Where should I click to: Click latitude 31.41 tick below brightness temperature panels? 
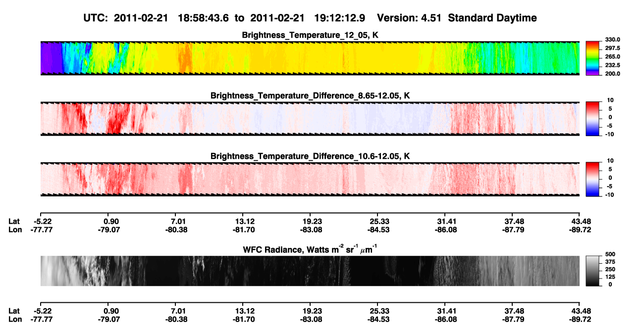tap(447, 222)
